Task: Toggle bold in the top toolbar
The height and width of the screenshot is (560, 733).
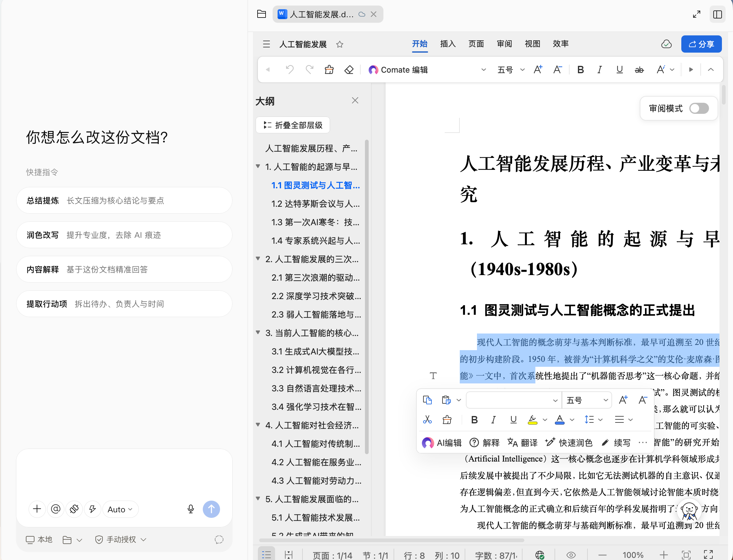Action: pyautogui.click(x=580, y=70)
